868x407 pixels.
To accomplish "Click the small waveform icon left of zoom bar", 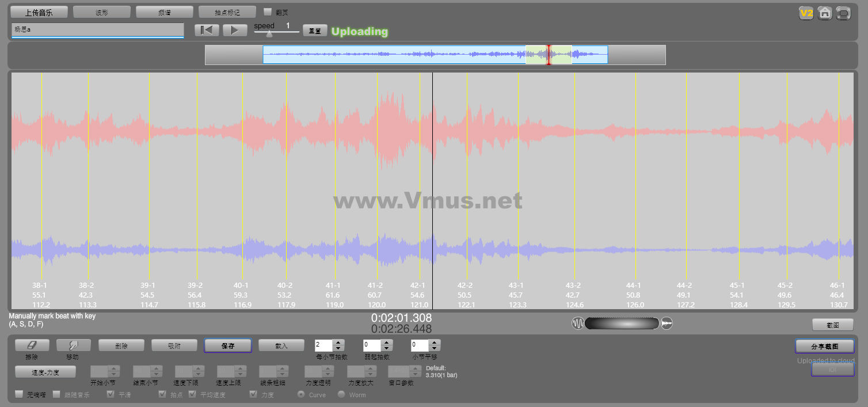I will click(577, 324).
